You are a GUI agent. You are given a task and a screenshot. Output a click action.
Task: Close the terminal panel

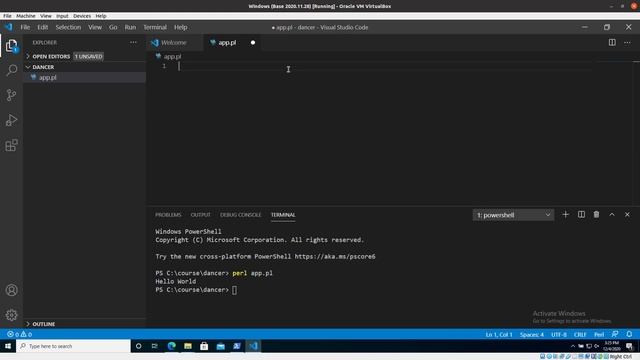[x=627, y=215]
